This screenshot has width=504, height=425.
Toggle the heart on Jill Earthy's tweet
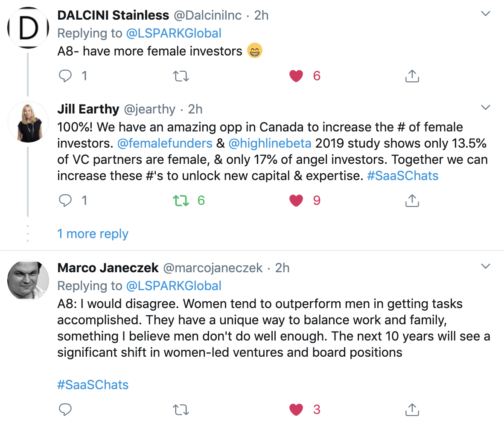[296, 201]
